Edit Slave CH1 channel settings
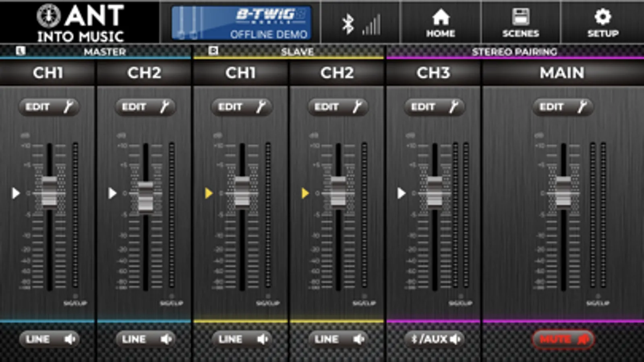Screen dimensions: 644x362 242,107
